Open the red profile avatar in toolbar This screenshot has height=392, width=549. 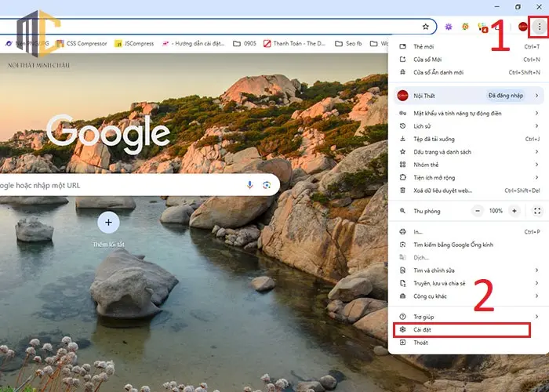point(523,27)
